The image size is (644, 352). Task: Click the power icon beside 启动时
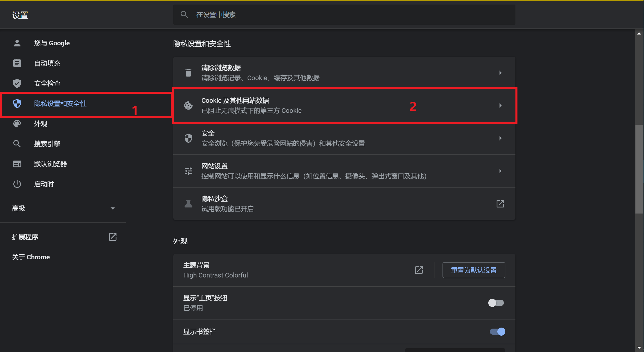pos(17,184)
